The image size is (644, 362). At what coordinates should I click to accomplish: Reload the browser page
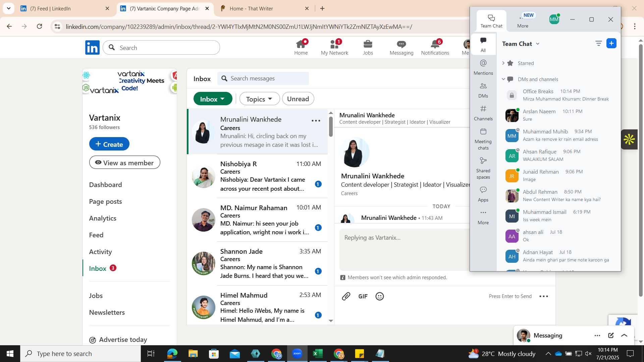pyautogui.click(x=39, y=26)
